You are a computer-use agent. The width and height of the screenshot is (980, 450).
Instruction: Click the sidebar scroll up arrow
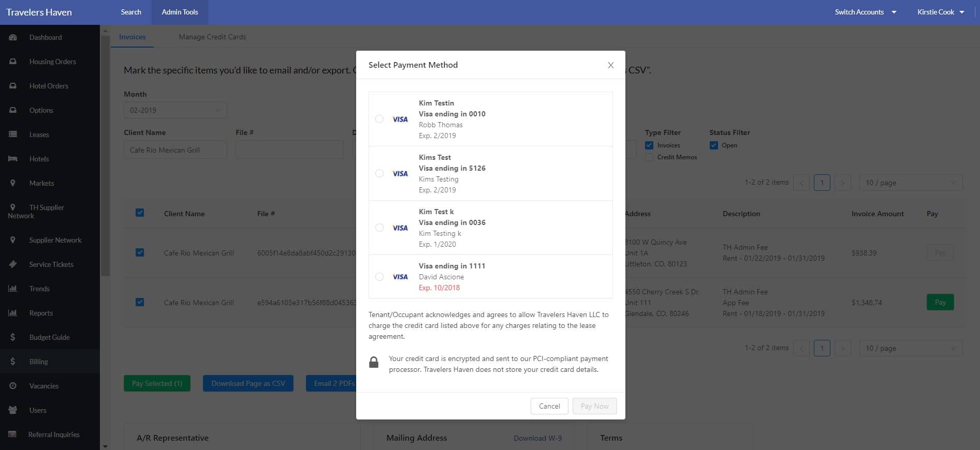[105, 31]
